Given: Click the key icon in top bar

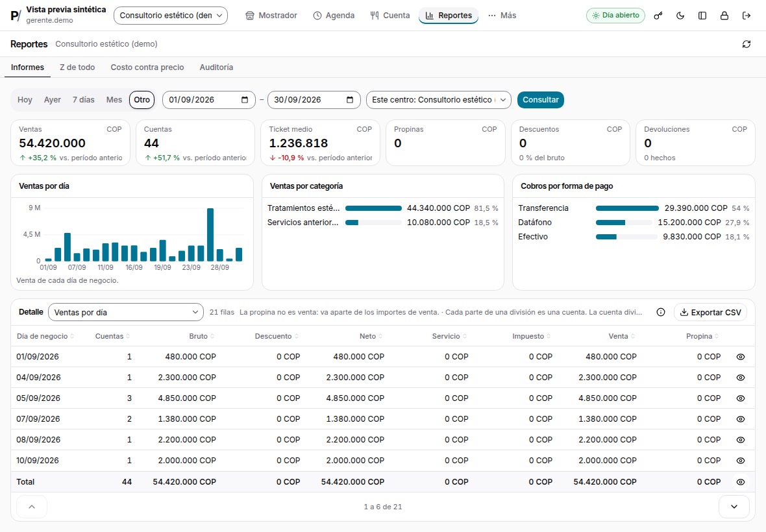Looking at the screenshot, I should (x=658, y=16).
